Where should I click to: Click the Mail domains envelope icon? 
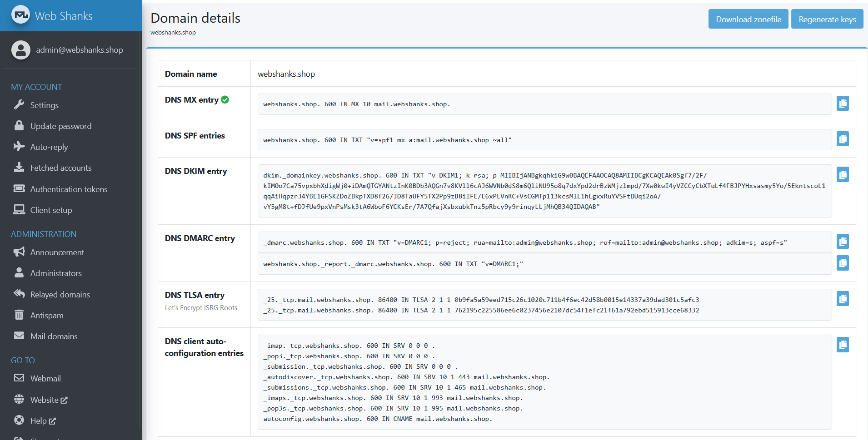[19, 336]
